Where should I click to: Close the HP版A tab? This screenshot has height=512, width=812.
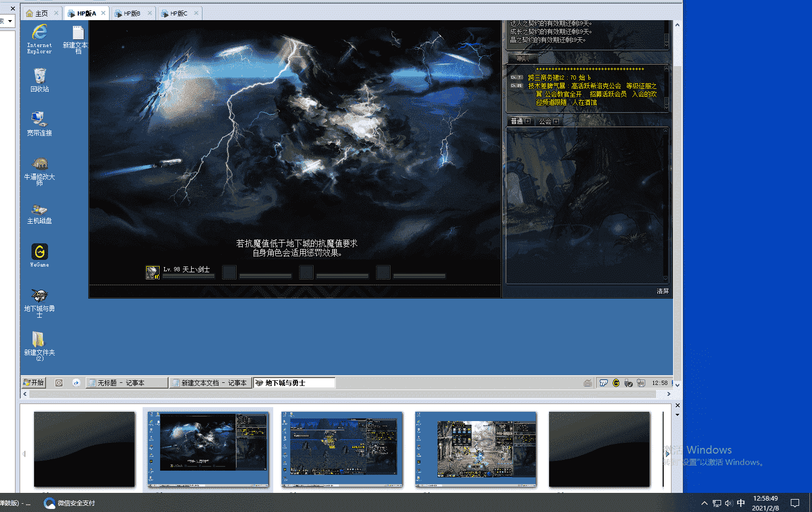click(103, 13)
